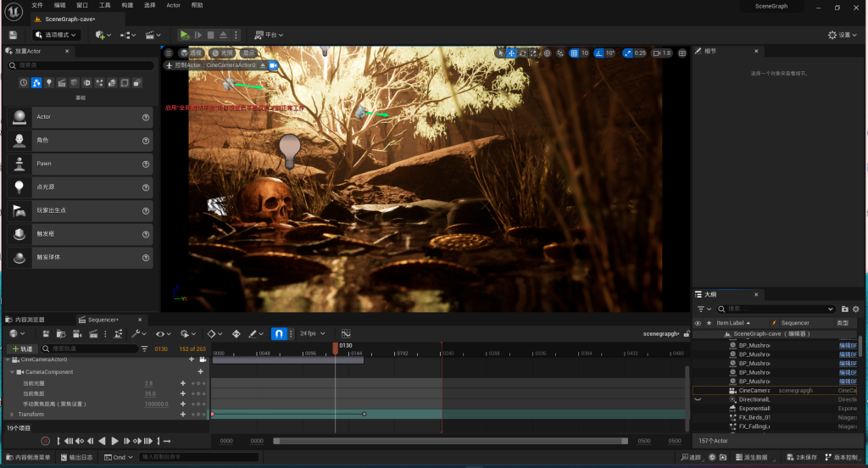This screenshot has height=468, width=868.
Task: Expand the Transform track in Sequencer
Action: [12, 415]
